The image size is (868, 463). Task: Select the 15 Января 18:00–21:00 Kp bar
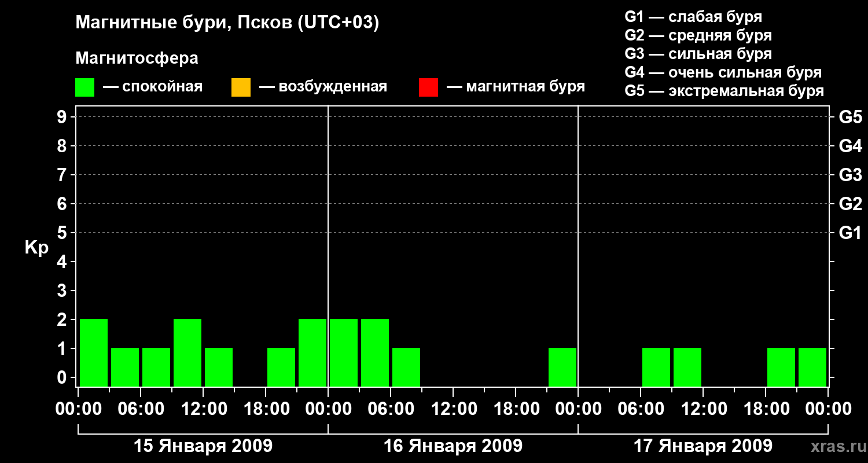pyautogui.click(x=281, y=367)
